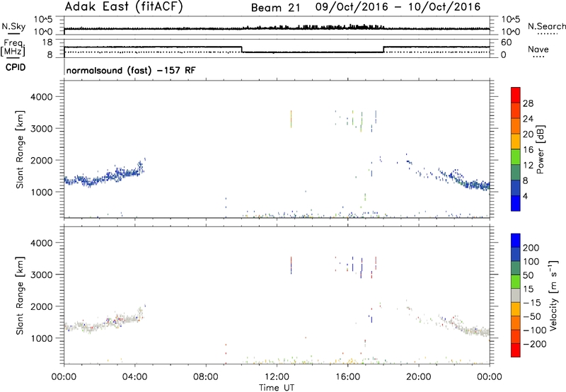This screenshot has height=392, width=566.
Task: Click the 'Adak East (fitACF)' title
Action: coord(123,7)
